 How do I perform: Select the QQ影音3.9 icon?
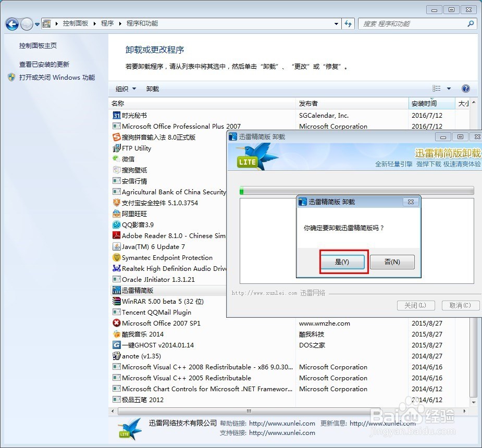tap(117, 225)
